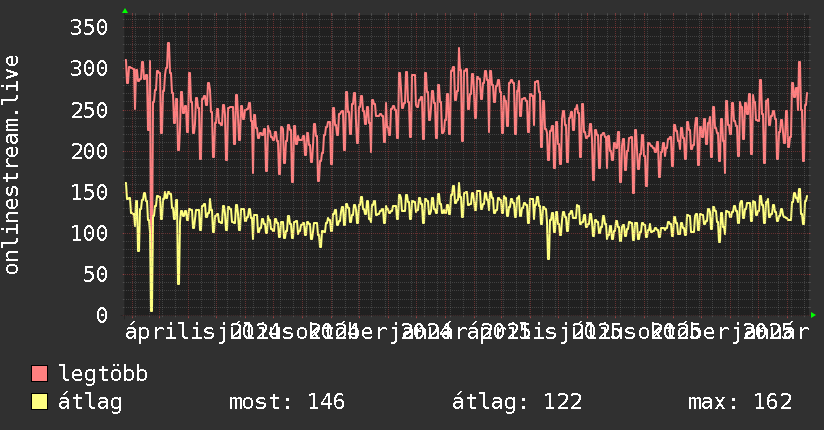This screenshot has height=430, width=824.
Task: Click the yellow átlag legend color swatch
Action: pyautogui.click(x=39, y=402)
